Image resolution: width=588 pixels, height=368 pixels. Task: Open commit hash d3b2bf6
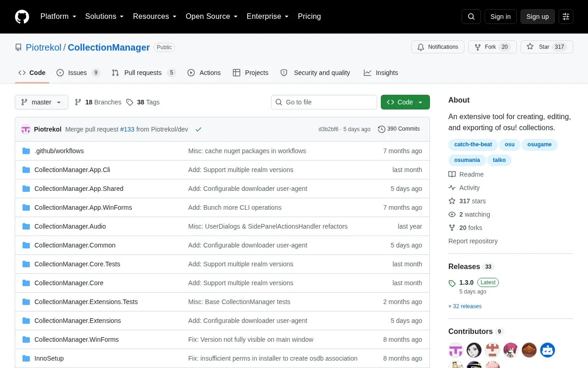pos(328,129)
